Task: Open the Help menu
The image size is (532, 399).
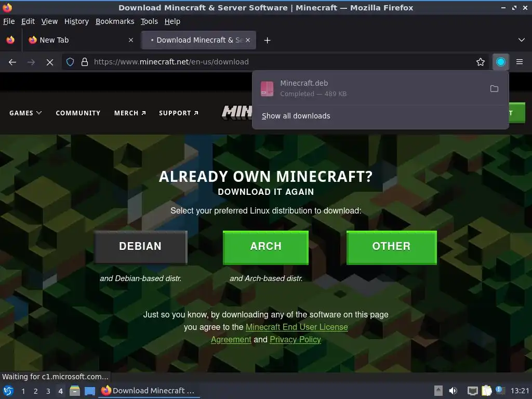Action: tap(172, 21)
